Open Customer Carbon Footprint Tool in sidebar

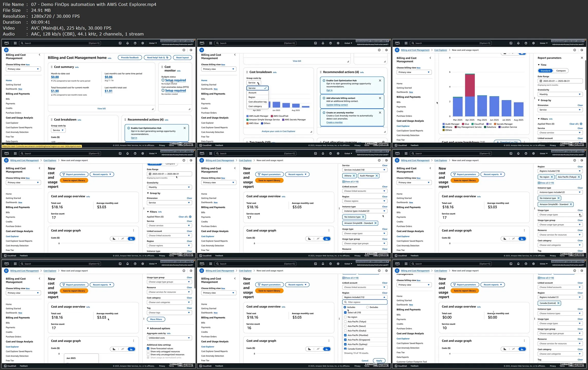[x=411, y=362]
